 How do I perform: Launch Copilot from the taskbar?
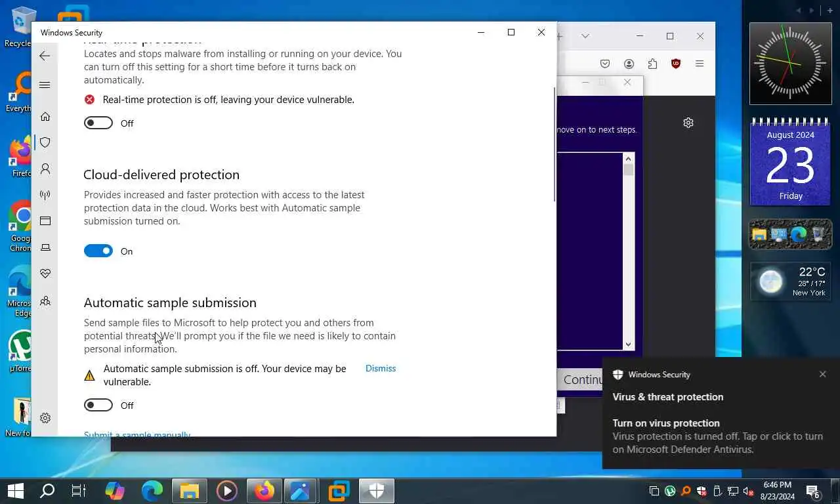(x=115, y=491)
